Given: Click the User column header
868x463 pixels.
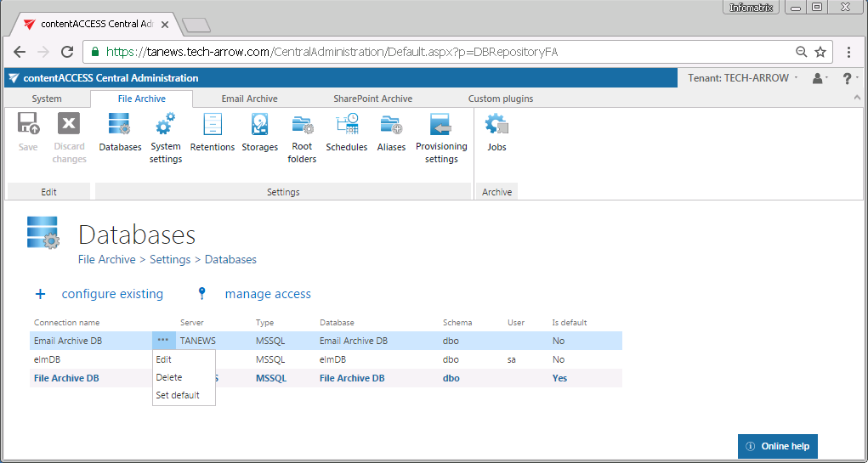Looking at the screenshot, I should (516, 323).
